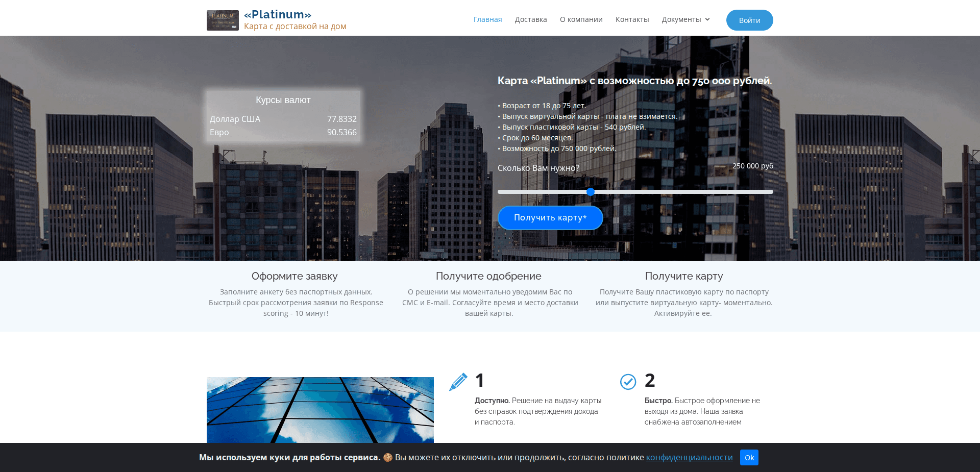Click the cookie emoji in the consent banner
The image size is (980, 472).
pyautogui.click(x=388, y=457)
